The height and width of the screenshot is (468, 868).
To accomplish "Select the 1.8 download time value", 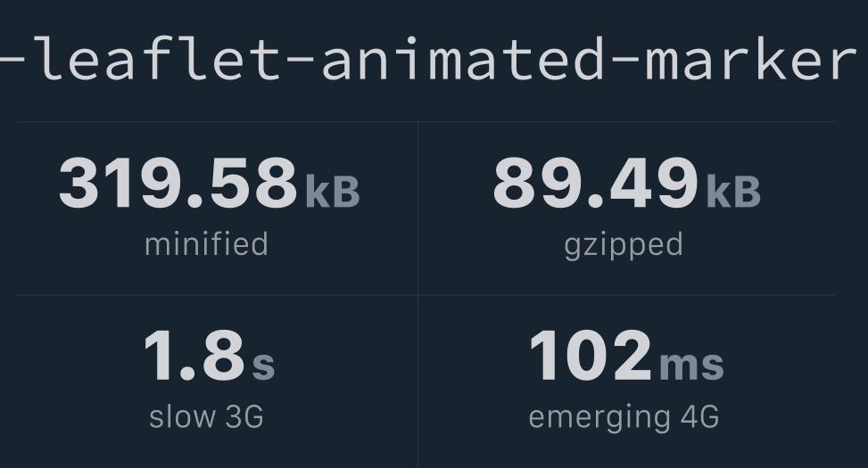I will pyautogui.click(x=194, y=355).
